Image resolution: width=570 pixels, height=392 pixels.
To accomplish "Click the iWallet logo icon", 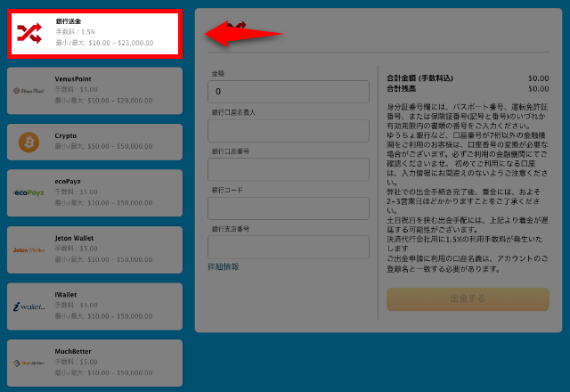I will coord(29,306).
